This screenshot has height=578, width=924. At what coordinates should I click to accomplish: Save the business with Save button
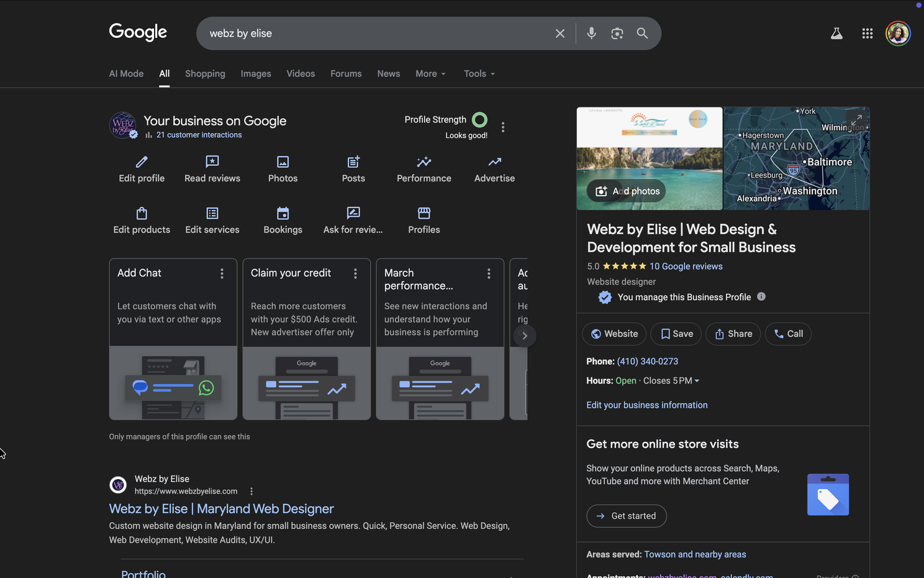(x=676, y=334)
